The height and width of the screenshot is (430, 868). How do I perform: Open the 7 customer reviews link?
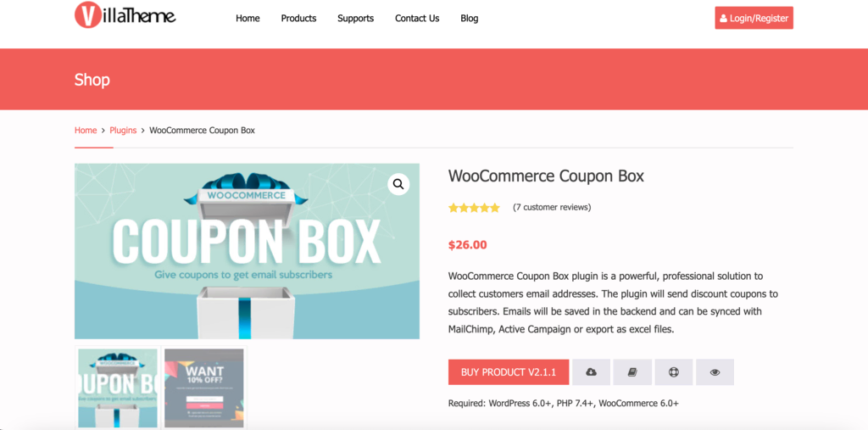552,207
